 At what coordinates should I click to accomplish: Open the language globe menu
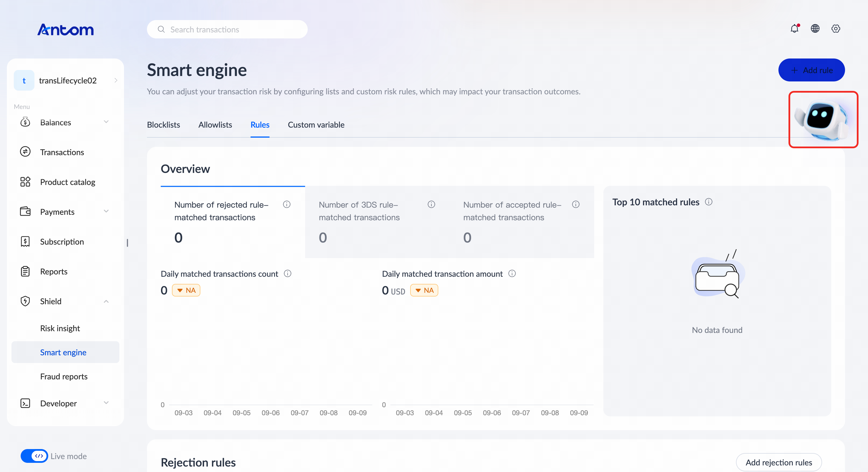pos(815,29)
